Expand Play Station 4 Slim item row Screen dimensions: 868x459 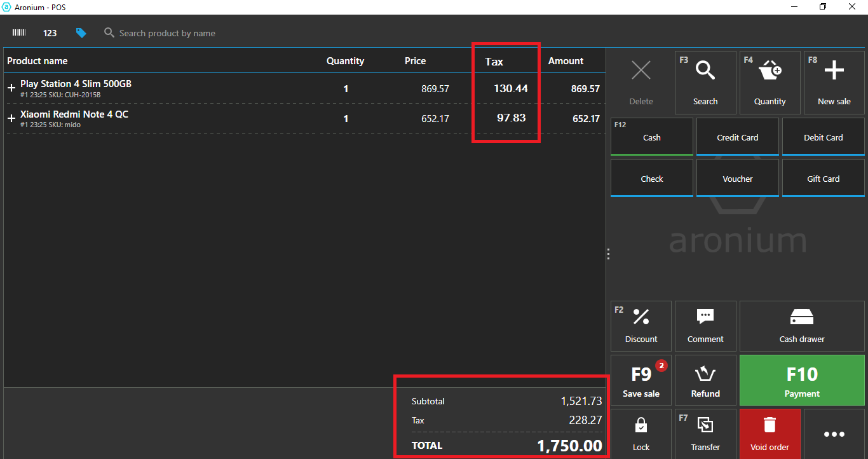click(x=11, y=88)
